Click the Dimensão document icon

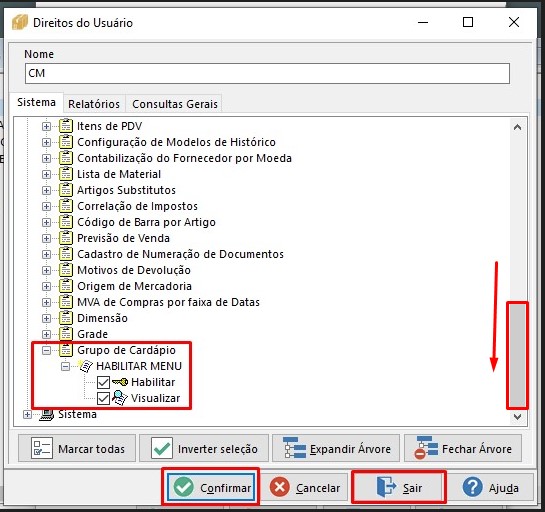point(66,318)
